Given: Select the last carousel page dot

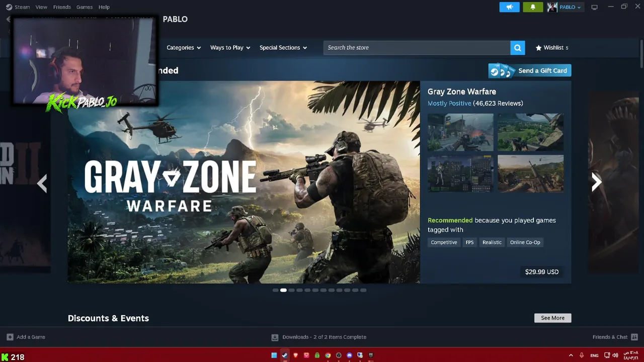Looking at the screenshot, I should [x=364, y=290].
